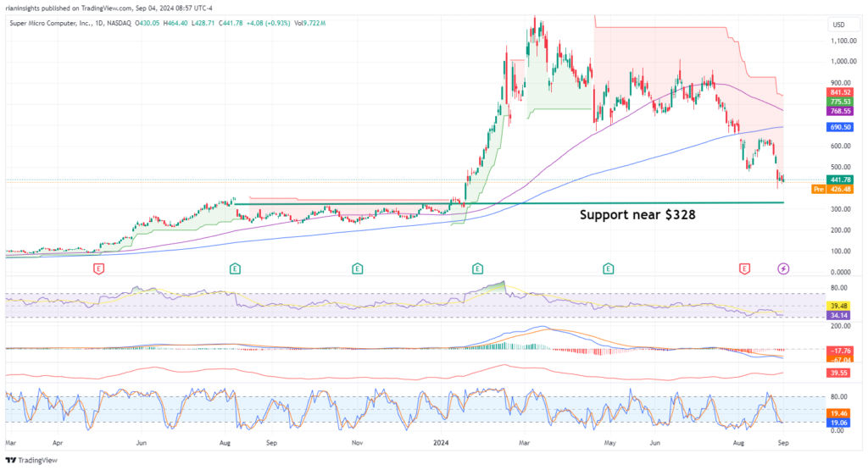This screenshot has height=470, width=868.
Task: Click the 100.00 price axis label
Action: coord(840,251)
